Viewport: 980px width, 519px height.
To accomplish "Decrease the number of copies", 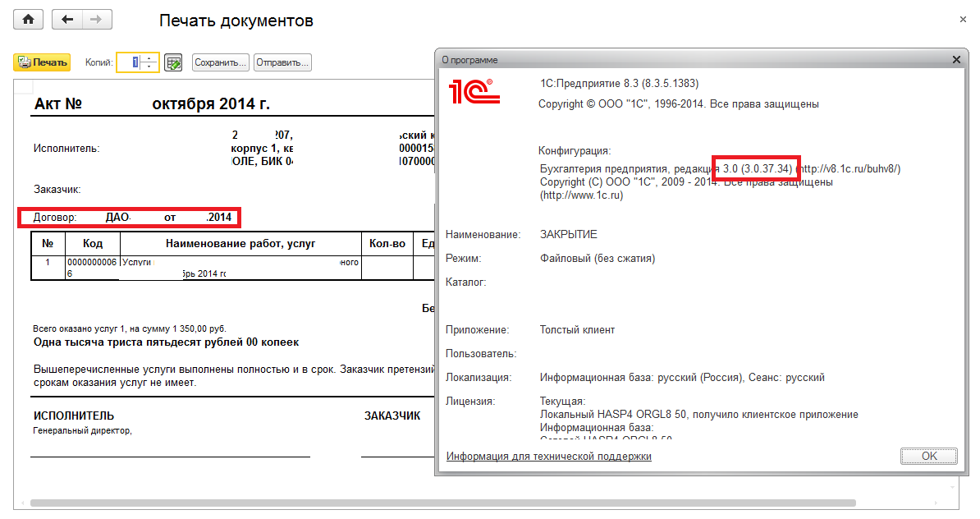I will coord(149,67).
